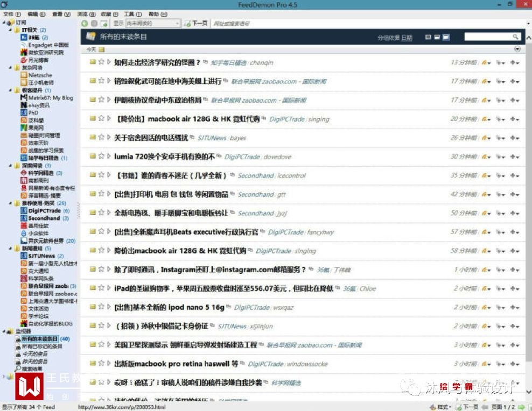532x411 pixels.
Task: Click envelope icon of 关于宿舍固话 article
Action: pos(92,137)
